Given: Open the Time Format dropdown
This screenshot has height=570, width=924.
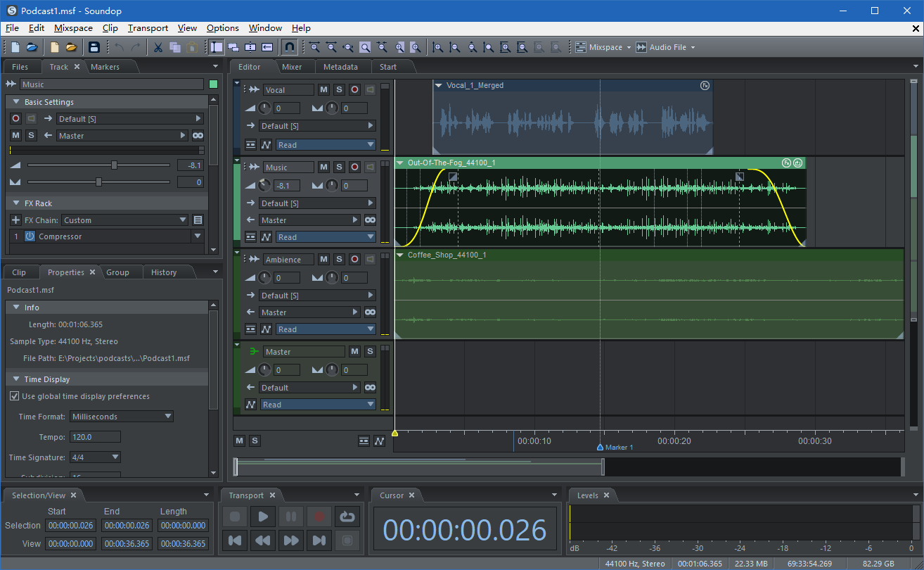Looking at the screenshot, I should coord(122,417).
